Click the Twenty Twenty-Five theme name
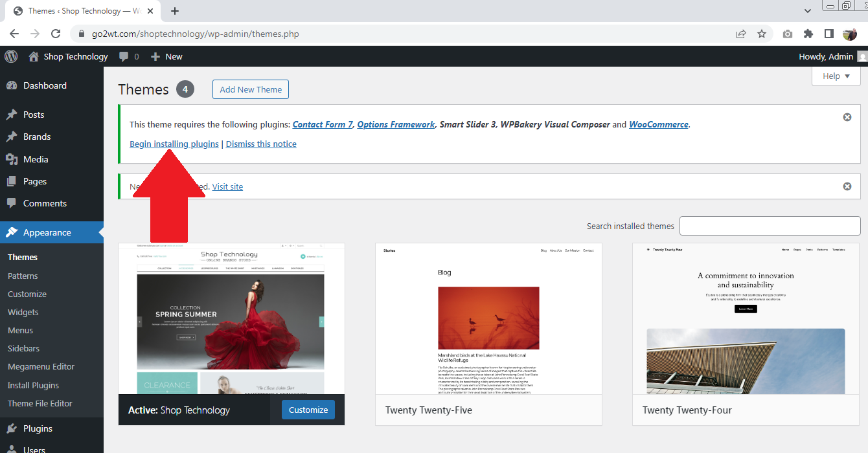868x453 pixels. pyautogui.click(x=429, y=410)
